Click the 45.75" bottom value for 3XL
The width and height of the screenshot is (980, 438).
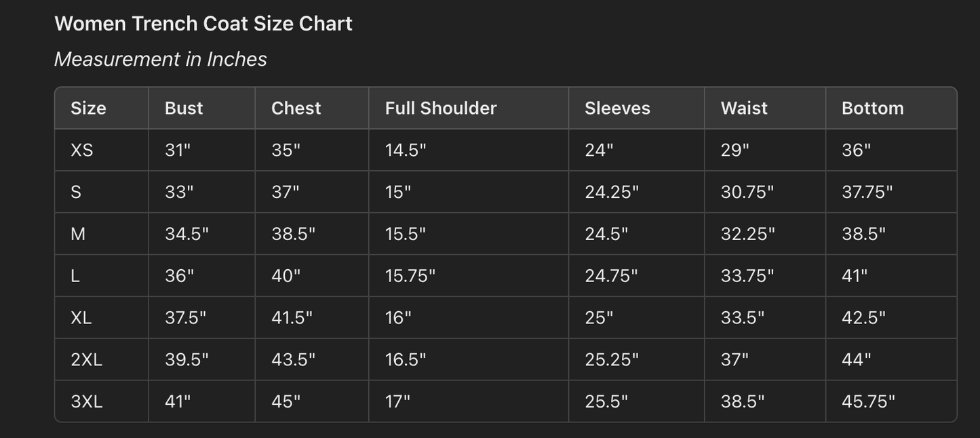pyautogui.click(x=868, y=402)
